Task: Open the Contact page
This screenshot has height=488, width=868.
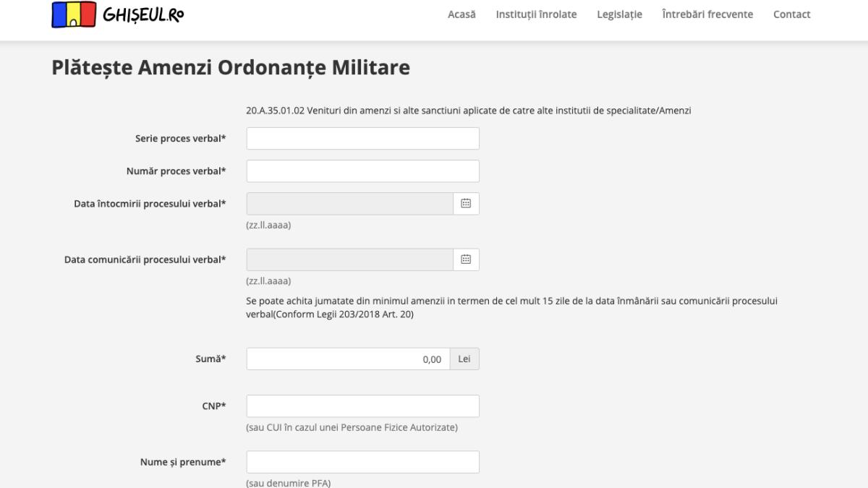Action: tap(791, 14)
